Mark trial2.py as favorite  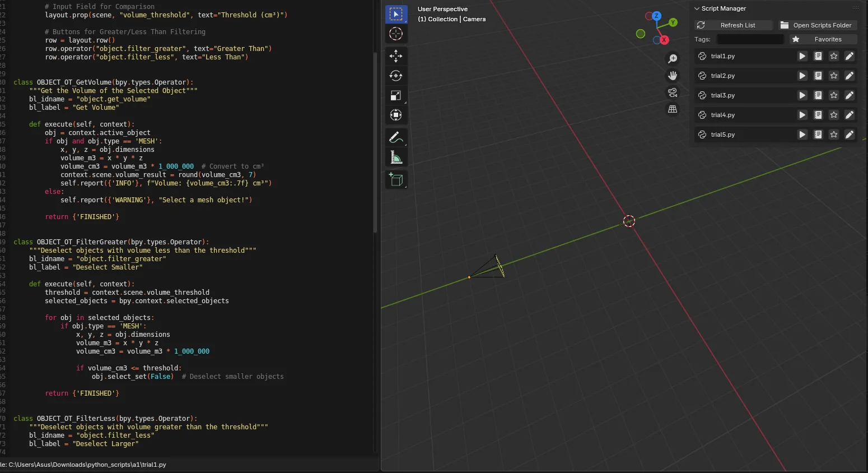834,76
